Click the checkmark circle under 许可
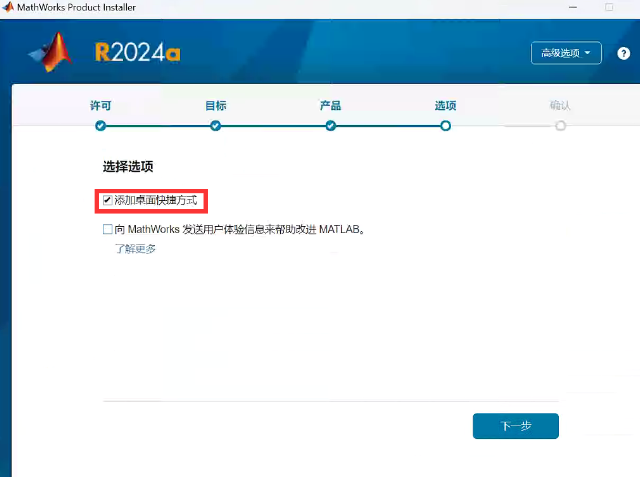This screenshot has height=477, width=640. click(x=100, y=126)
